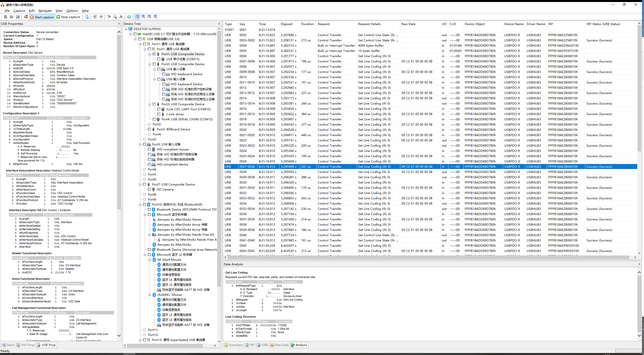Check Port4: USB-SERIAL CH340 (COM12) checkbox
This screenshot has width=644, height=355.
(154, 119)
